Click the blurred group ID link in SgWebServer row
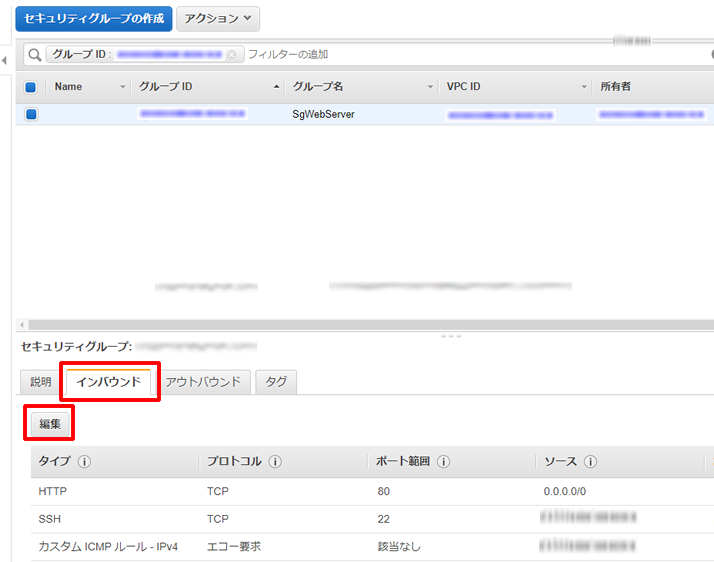Screen dimensions: 714x562 tap(192, 113)
